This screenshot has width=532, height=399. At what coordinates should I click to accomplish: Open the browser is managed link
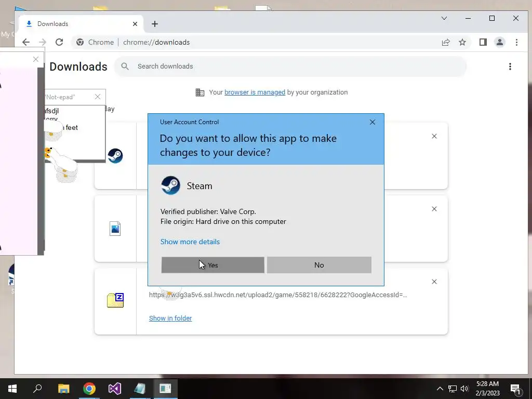pyautogui.click(x=255, y=92)
